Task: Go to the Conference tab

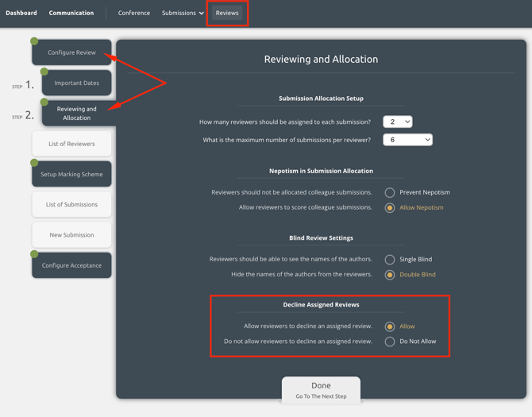Action: tap(134, 13)
